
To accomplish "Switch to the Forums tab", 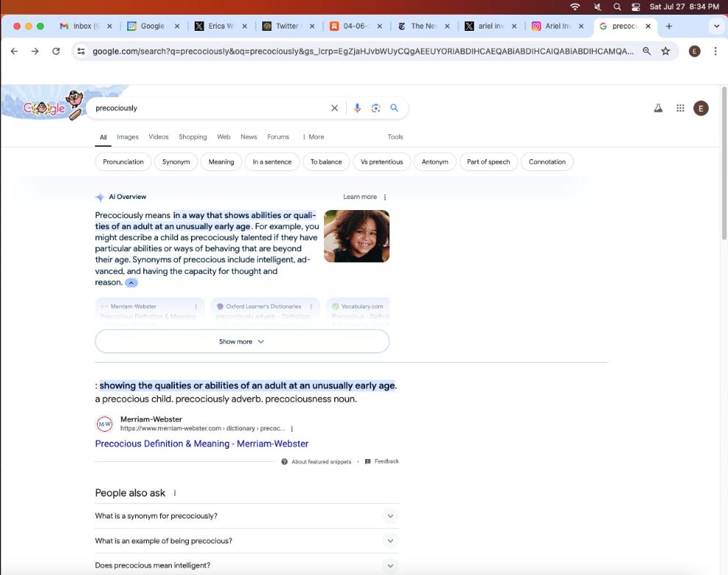I will pos(278,137).
